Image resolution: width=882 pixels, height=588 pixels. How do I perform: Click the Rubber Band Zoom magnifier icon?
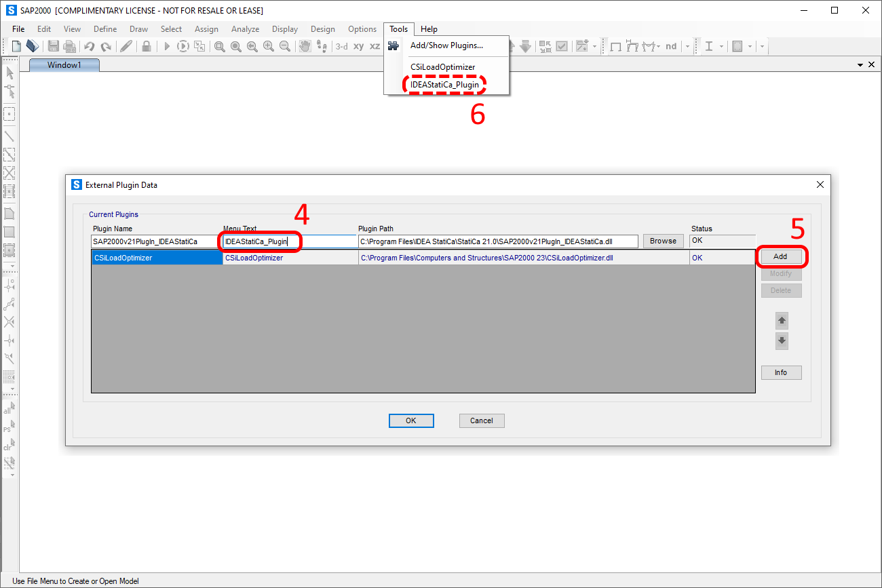(x=220, y=46)
